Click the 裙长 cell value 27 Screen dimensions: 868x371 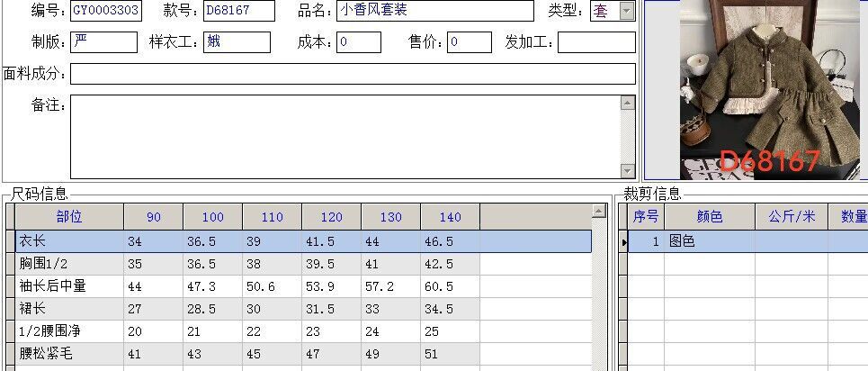point(153,309)
